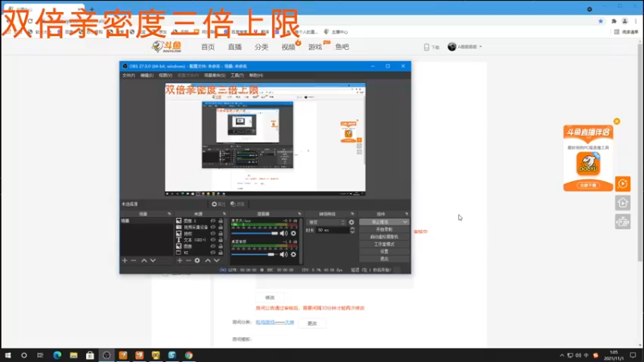The width and height of the screenshot is (644, 362).
Task: Expand the stop streaming button arrow
Action: [405, 222]
